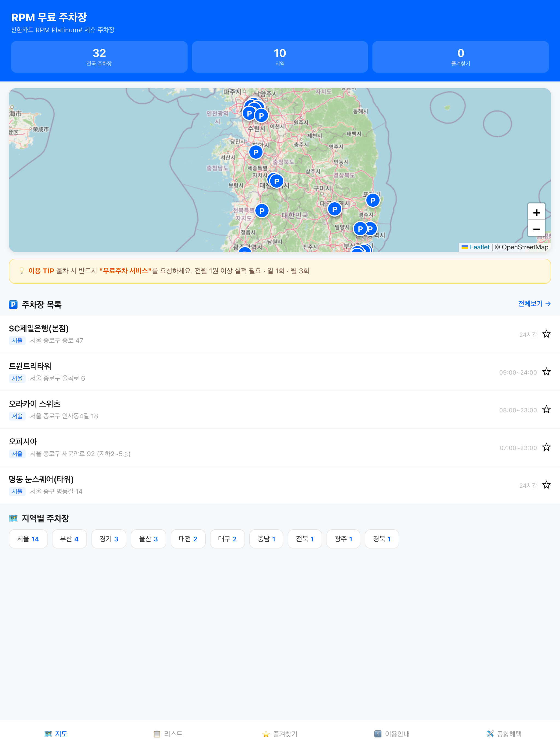This screenshot has height=747, width=560.
Task: Click the 이용 TIP notice banner
Action: click(x=280, y=271)
